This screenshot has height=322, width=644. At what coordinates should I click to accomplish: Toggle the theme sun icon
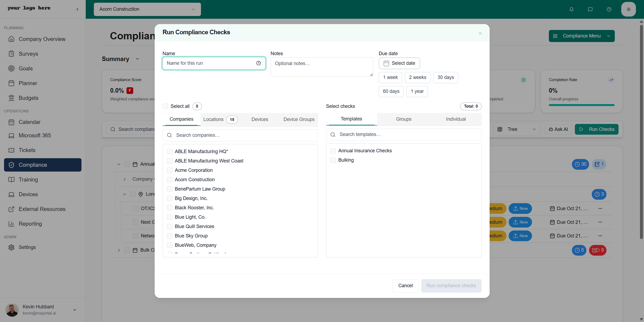pyautogui.click(x=629, y=9)
